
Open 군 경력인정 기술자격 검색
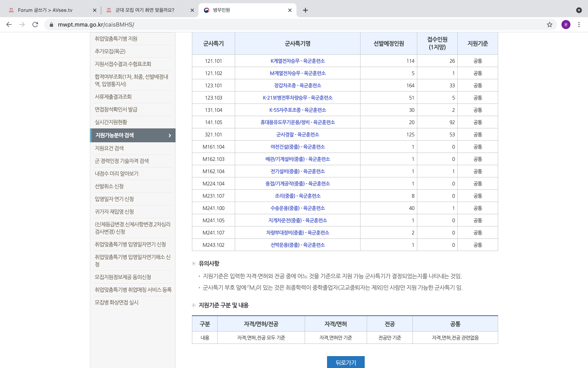point(122,161)
